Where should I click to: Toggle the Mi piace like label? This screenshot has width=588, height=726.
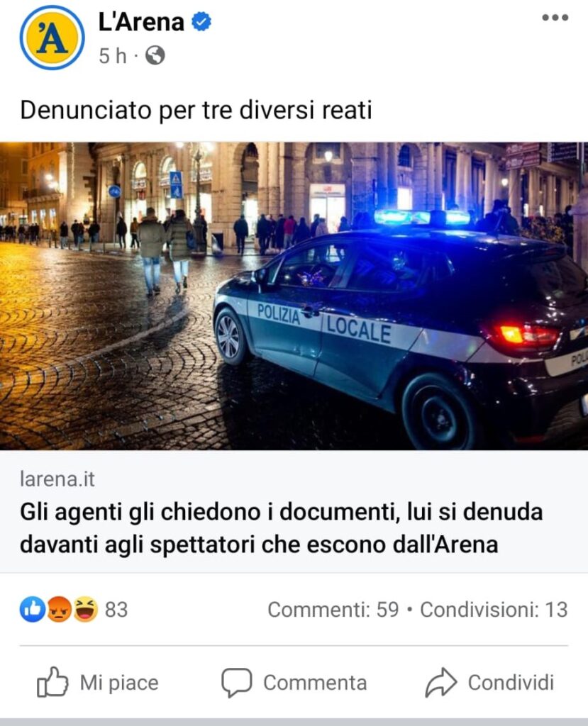point(119,683)
